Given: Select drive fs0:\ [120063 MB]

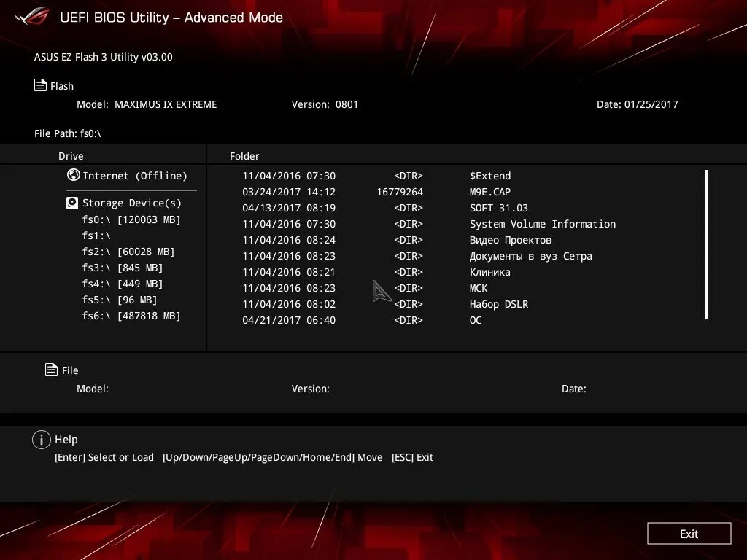Looking at the screenshot, I should click(x=131, y=219).
